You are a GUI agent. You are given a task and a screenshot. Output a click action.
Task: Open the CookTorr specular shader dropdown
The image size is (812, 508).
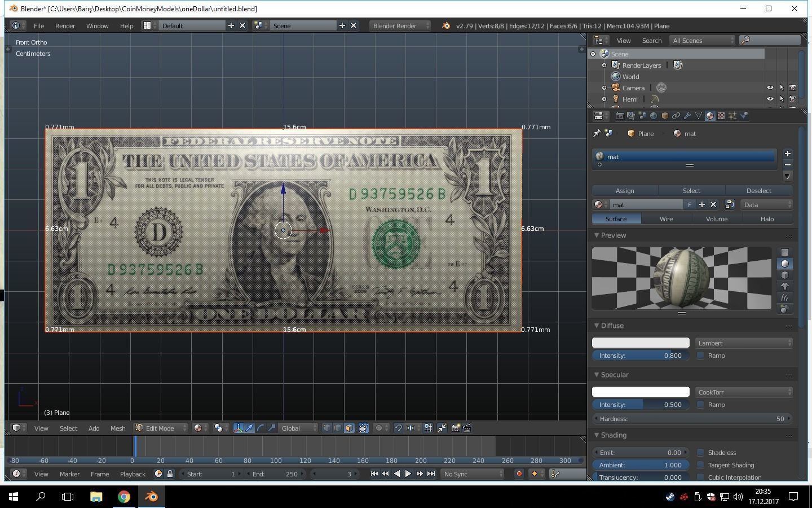pos(744,392)
